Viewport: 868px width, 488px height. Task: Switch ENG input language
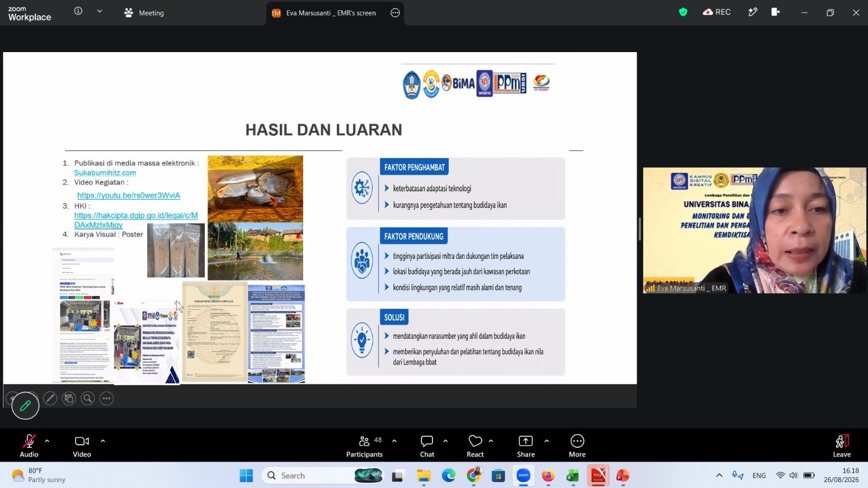tap(759, 476)
